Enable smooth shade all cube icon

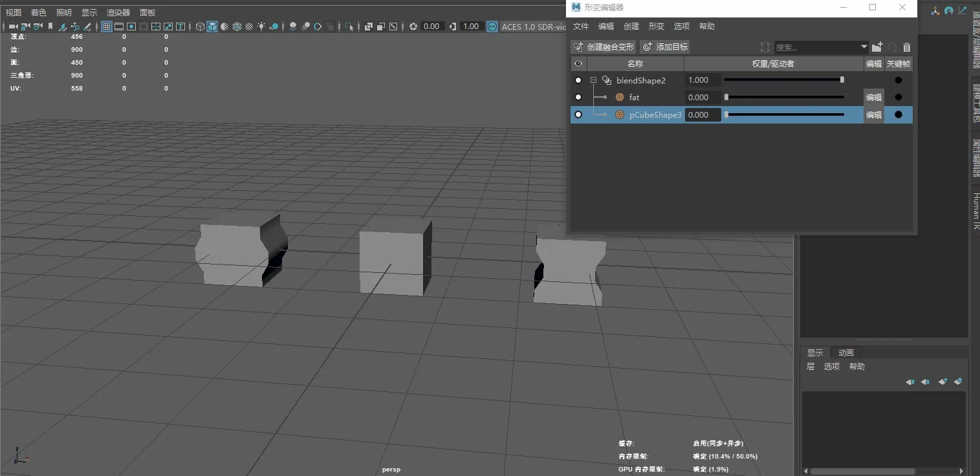(212, 27)
